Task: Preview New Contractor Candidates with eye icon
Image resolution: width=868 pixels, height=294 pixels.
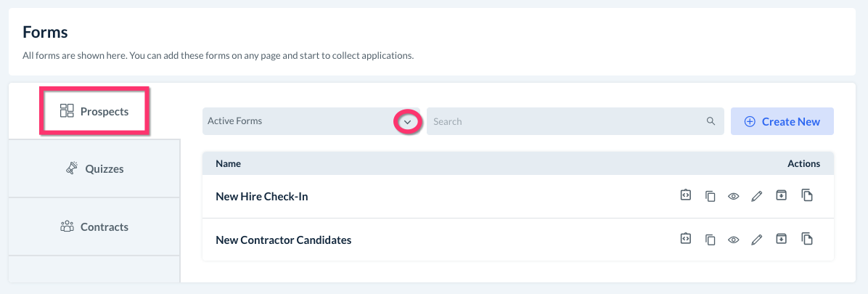Action: (x=734, y=240)
